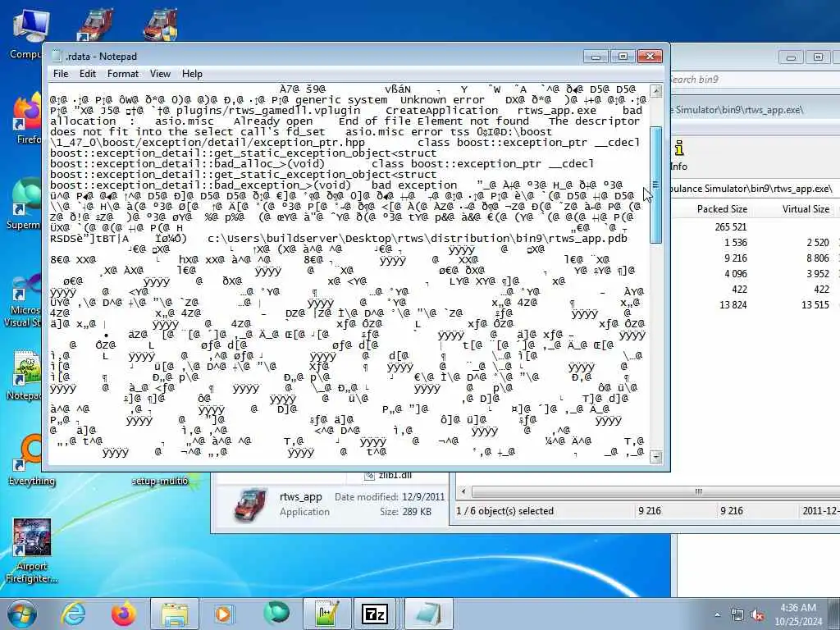
Task: Click the Show Desktop strip beside the clock
Action: pos(836,614)
